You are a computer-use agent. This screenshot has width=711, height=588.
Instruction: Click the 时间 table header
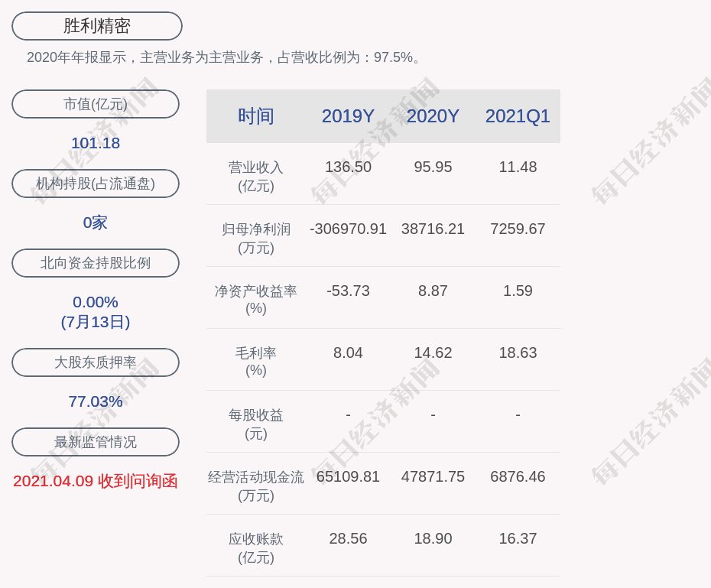click(x=256, y=116)
